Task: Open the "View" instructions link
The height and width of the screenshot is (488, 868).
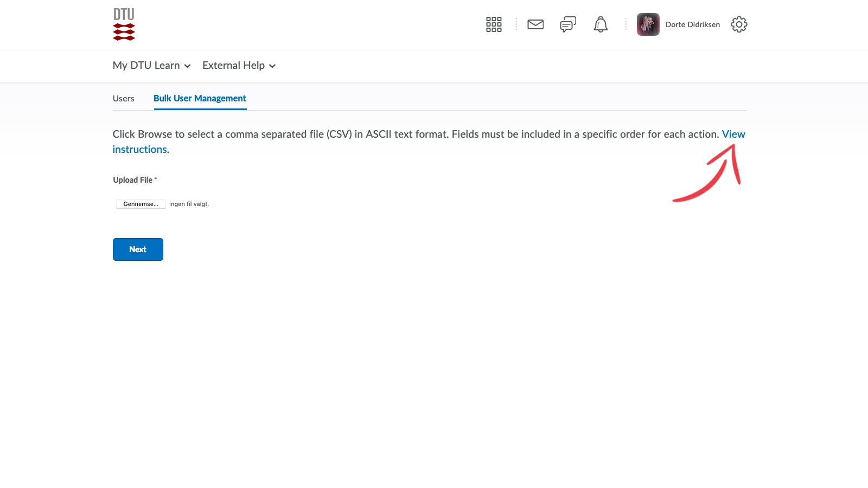Action: pos(733,134)
